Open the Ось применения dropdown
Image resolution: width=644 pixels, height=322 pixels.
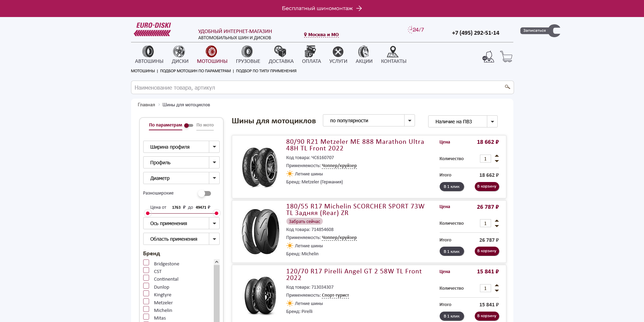click(181, 223)
